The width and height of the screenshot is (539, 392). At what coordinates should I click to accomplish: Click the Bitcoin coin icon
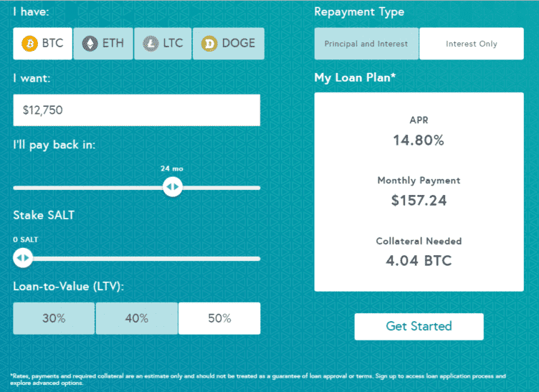click(30, 44)
